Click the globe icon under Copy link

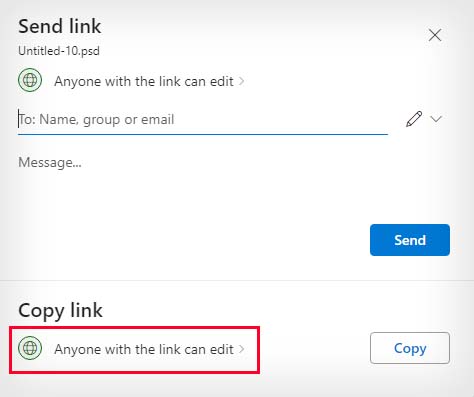(x=30, y=348)
